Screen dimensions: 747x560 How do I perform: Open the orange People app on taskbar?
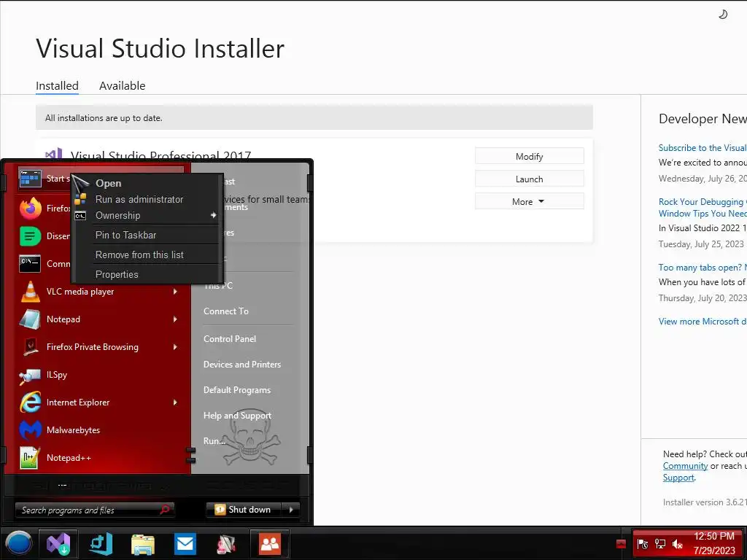270,543
